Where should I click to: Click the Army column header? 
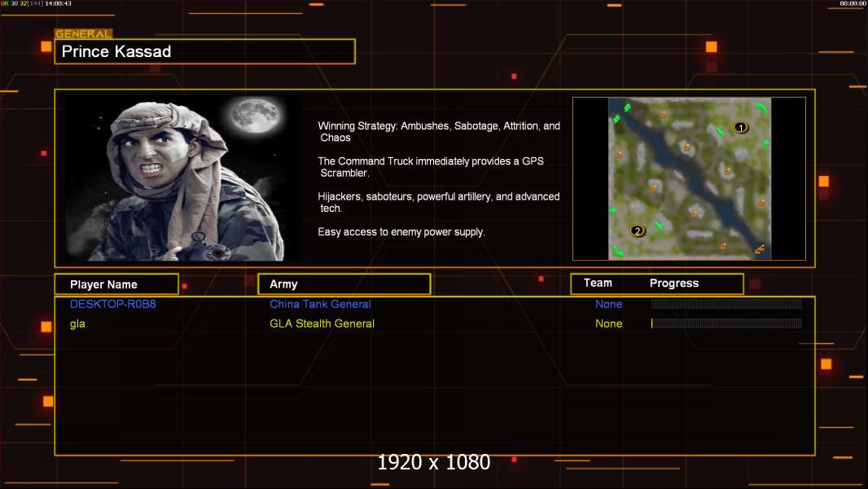coord(344,284)
